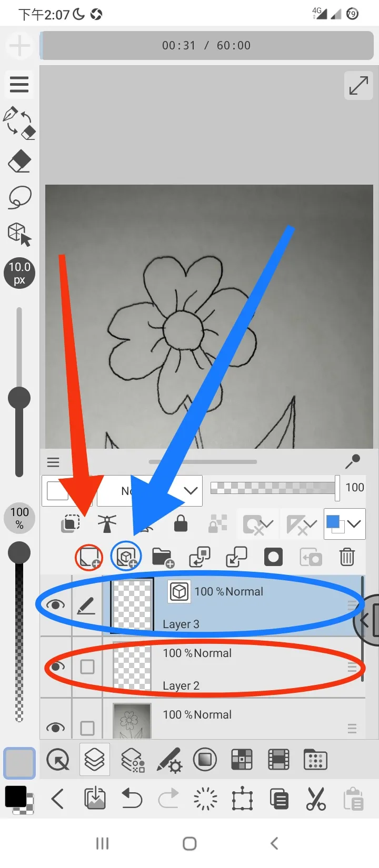Image resolution: width=379 pixels, height=868 pixels.
Task: Tap the grip handle on flower layer row
Action: point(352,729)
